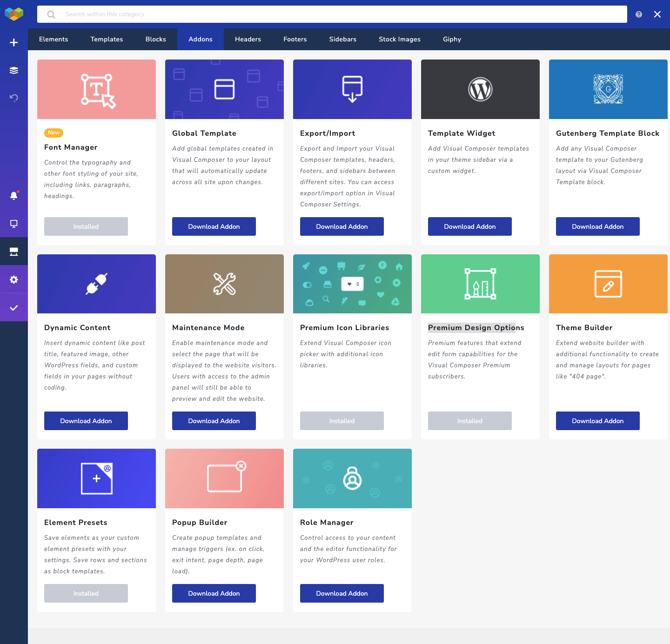Click the Premium Design Options thumbnail
Image resolution: width=670 pixels, height=644 pixels.
[480, 284]
